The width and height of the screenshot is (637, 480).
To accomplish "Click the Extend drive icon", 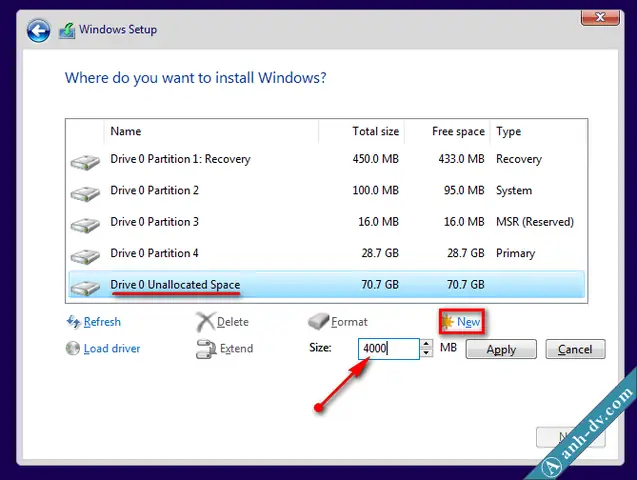I will coord(206,349).
